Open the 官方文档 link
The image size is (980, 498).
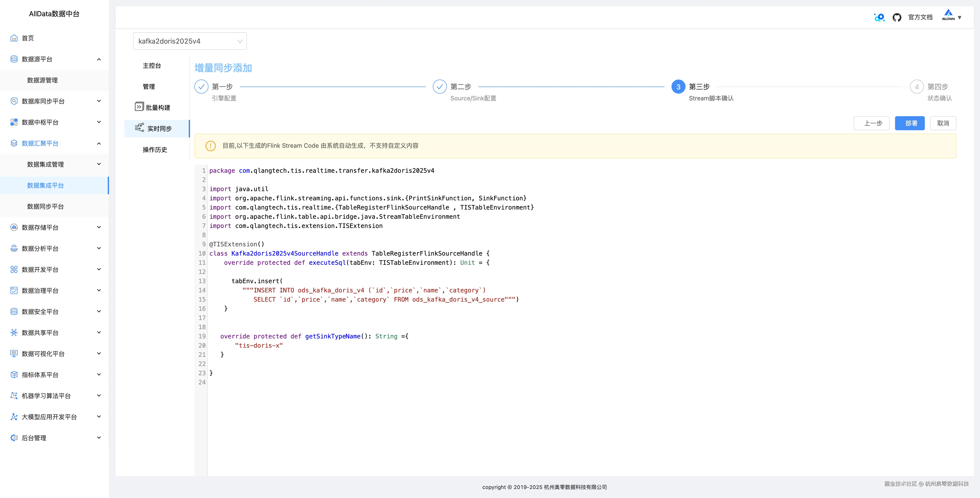pyautogui.click(x=920, y=18)
